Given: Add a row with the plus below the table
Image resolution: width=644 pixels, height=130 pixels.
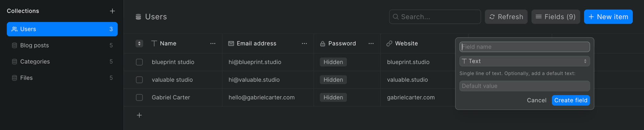Looking at the screenshot, I should tap(139, 115).
